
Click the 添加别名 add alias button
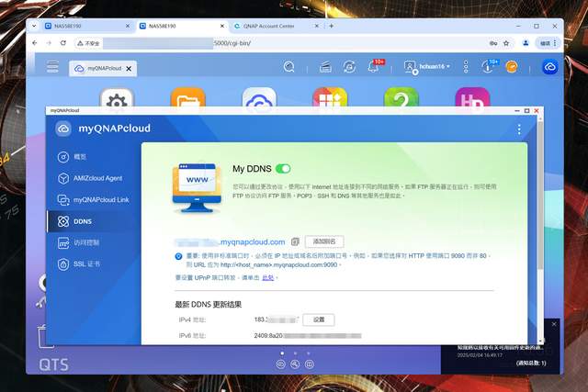[x=324, y=241]
